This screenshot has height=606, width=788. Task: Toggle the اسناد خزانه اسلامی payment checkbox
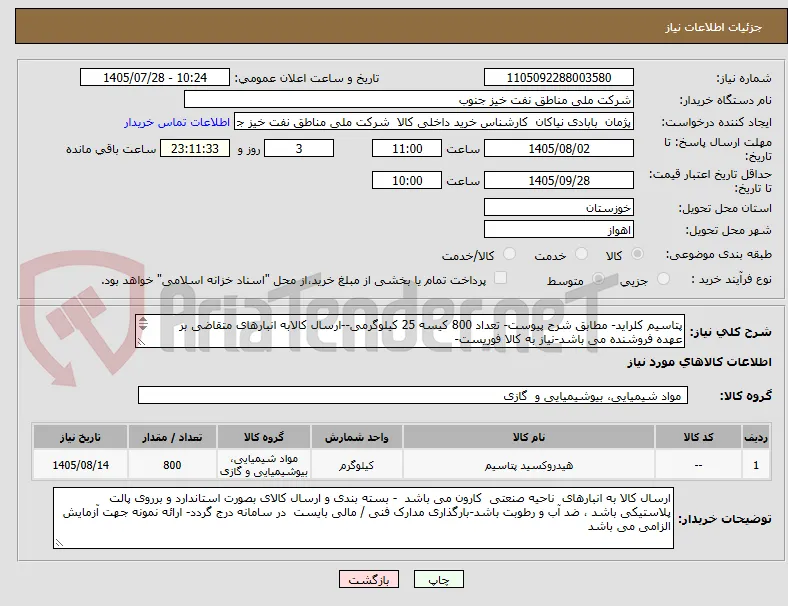click(501, 278)
